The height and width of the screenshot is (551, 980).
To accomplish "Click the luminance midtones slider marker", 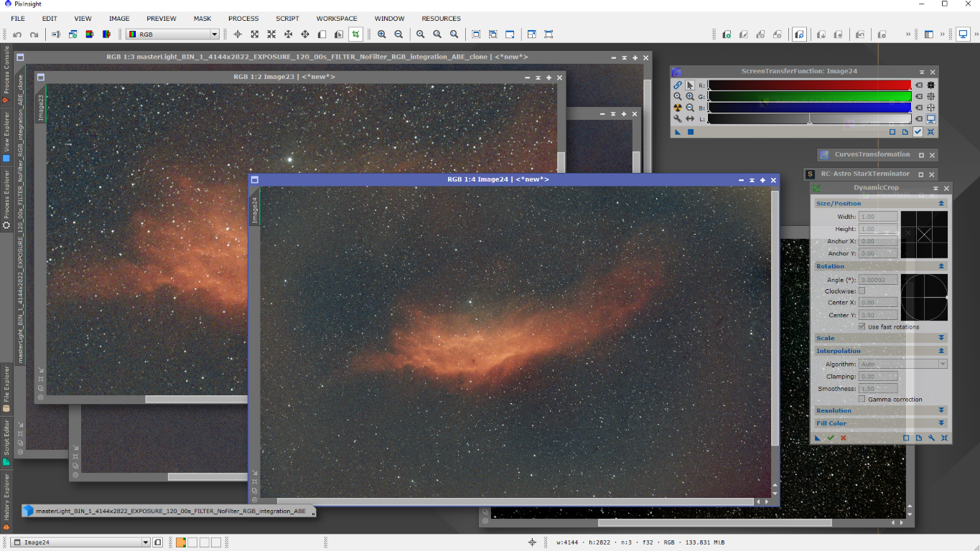I will [810, 121].
